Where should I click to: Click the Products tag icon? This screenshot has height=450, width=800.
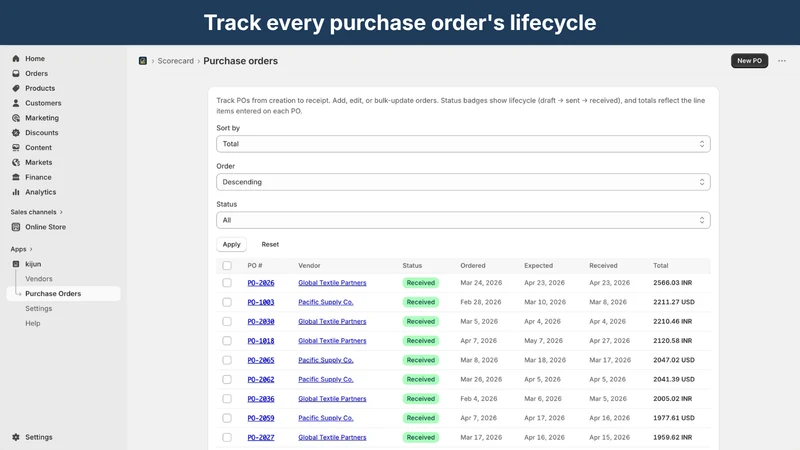[16, 88]
